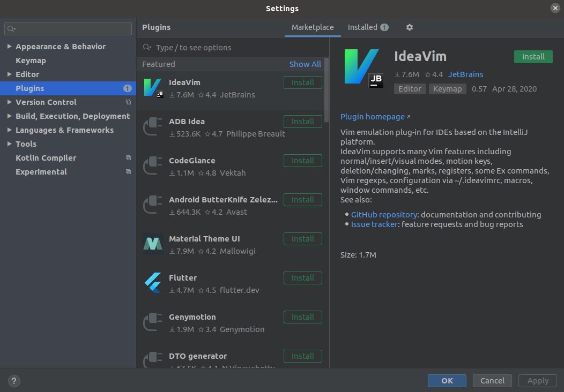
Task: Open the JetBrains vendor link
Action: 465,74
